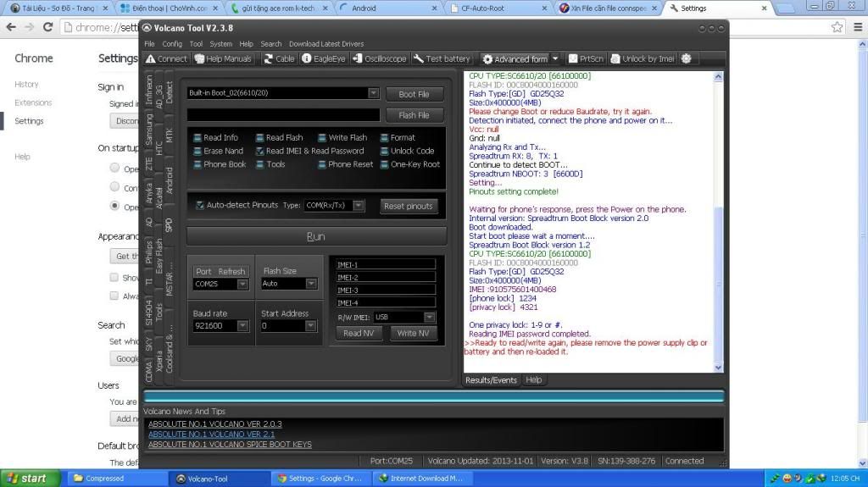This screenshot has height=487, width=868.
Task: Open the R/W IMEI USB dropdown
Action: [x=430, y=317]
